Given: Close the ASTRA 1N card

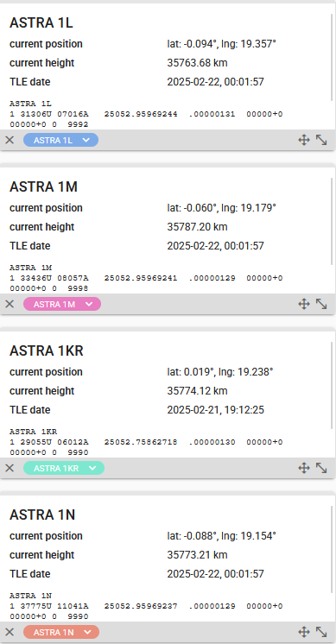Looking at the screenshot, I should click(x=10, y=632).
